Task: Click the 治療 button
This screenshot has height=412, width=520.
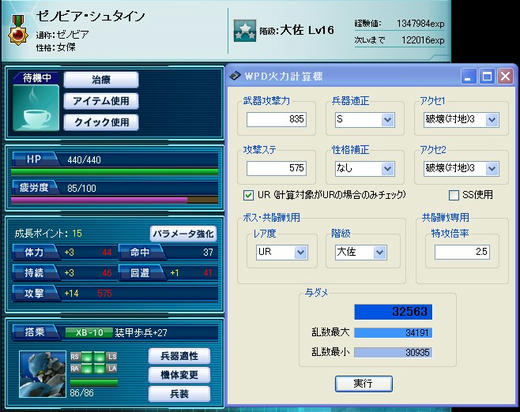Action: pos(101,80)
